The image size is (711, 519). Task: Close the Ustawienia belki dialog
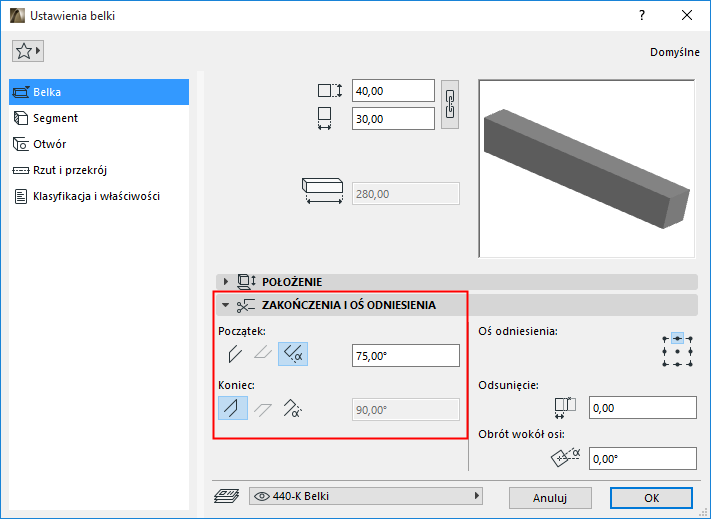tap(687, 15)
